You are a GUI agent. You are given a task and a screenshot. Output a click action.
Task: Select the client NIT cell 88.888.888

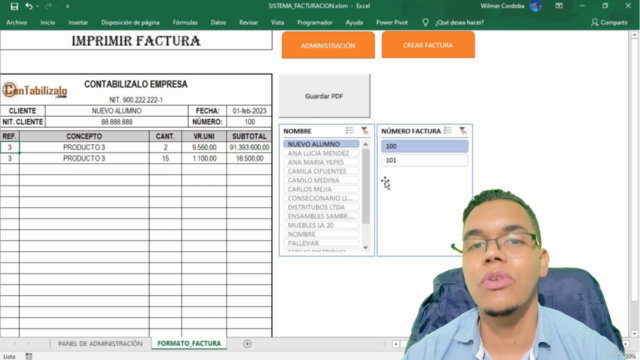[117, 122]
